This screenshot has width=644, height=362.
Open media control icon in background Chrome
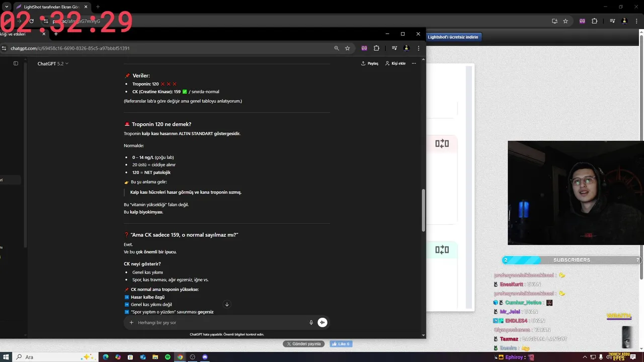[612, 21]
